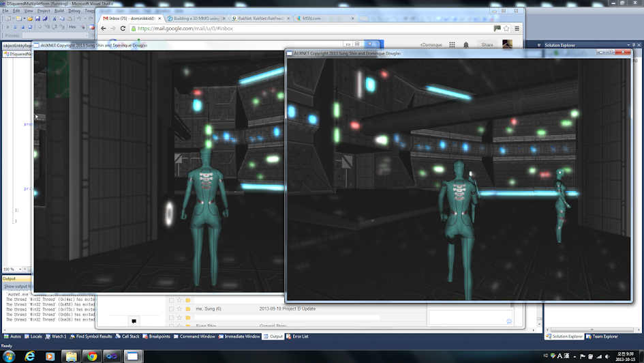Toggle auto-hide pin on Solution Explorer

tap(634, 45)
